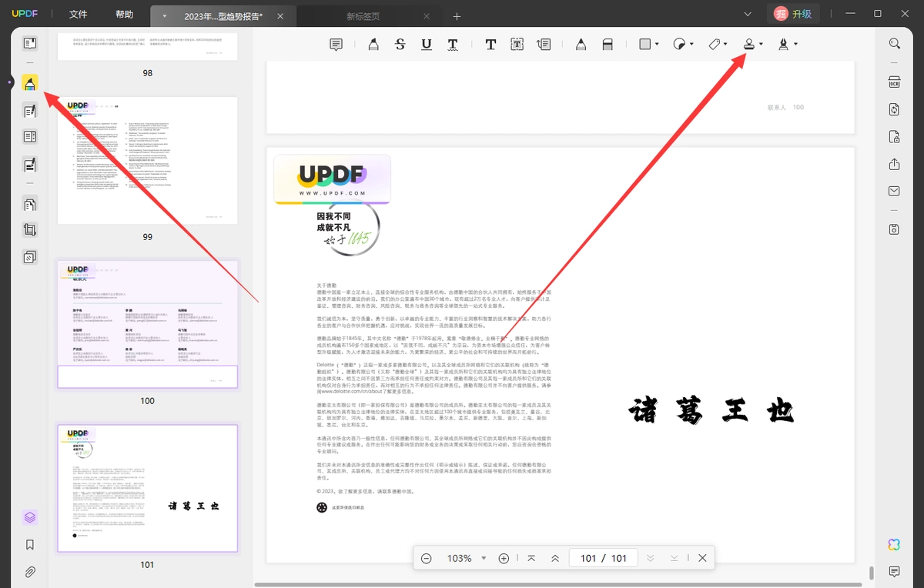924x588 pixels.
Task: Toggle the attachments paperclip panel
Action: tap(30, 572)
